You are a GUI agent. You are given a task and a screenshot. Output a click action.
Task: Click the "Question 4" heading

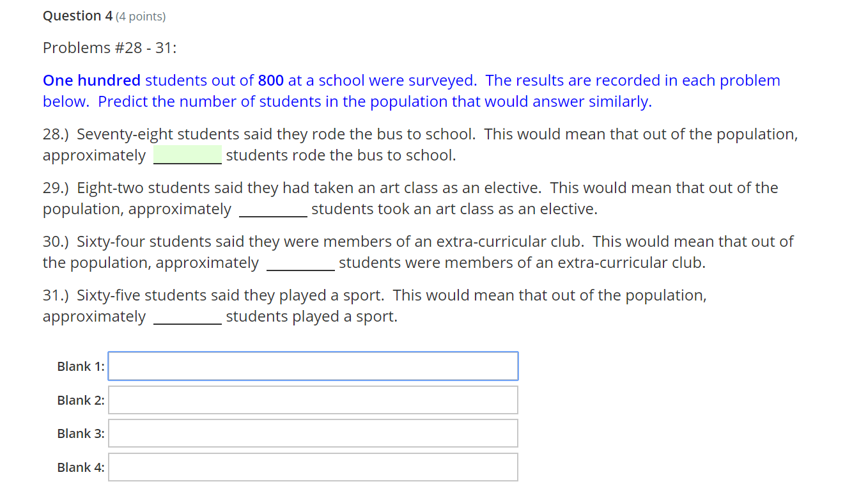(77, 16)
